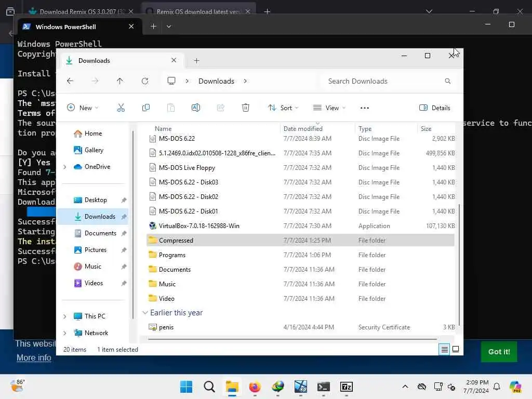Viewport: 532px width, 399px height.
Task: Open taskbar Search magnifier
Action: pyautogui.click(x=209, y=387)
